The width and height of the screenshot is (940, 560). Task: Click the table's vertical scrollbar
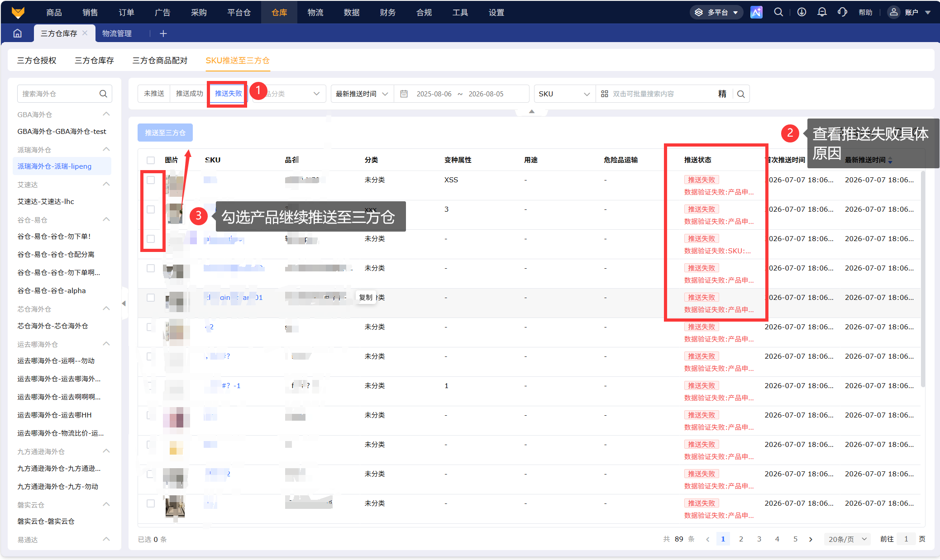[x=923, y=279]
